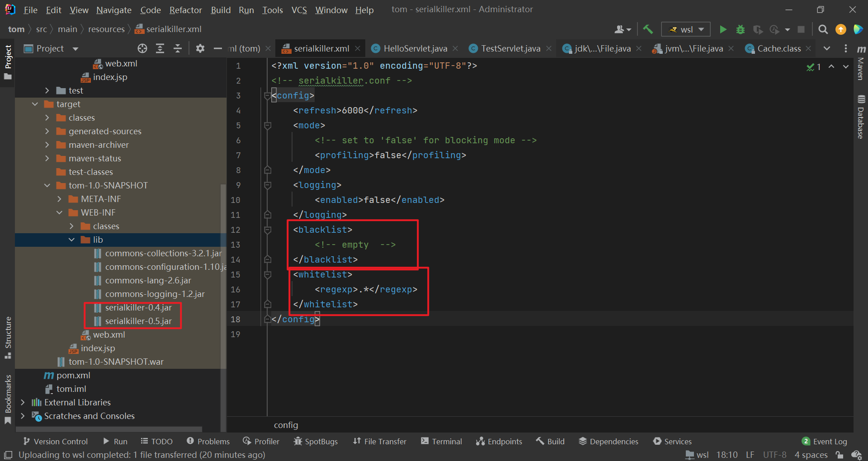868x461 pixels.
Task: Open the SpotBugs tool window
Action: 316,442
